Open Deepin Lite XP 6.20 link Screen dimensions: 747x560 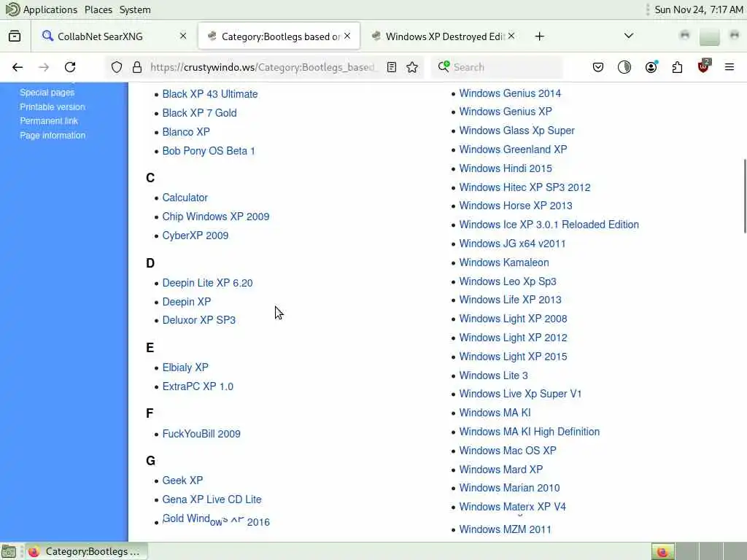pos(207,283)
